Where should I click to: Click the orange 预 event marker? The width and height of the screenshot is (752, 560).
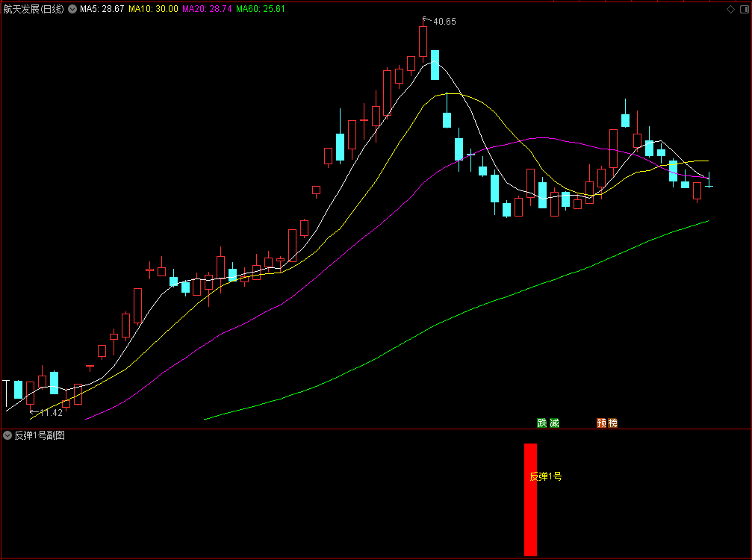[x=601, y=423]
